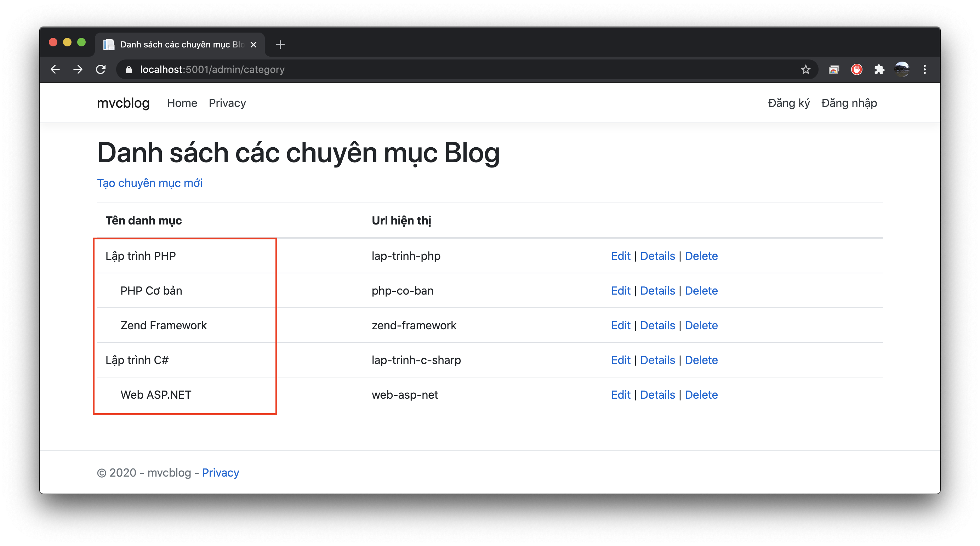Bookmark this page with the star icon

pyautogui.click(x=805, y=70)
